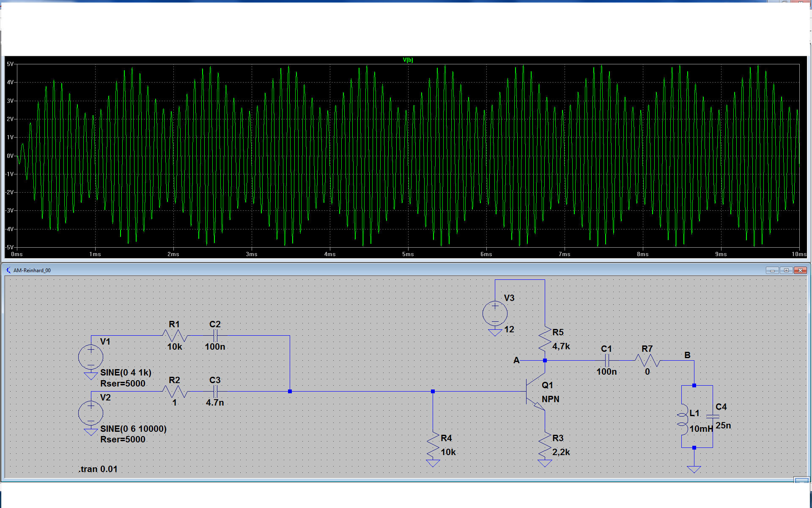Click the 100n value of C2
The image size is (812, 508).
point(215,347)
